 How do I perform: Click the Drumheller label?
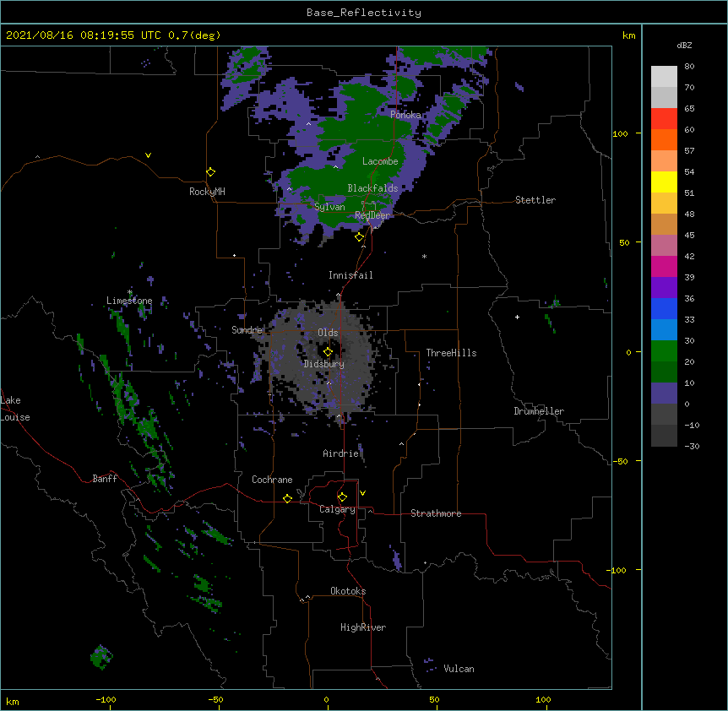tap(539, 411)
